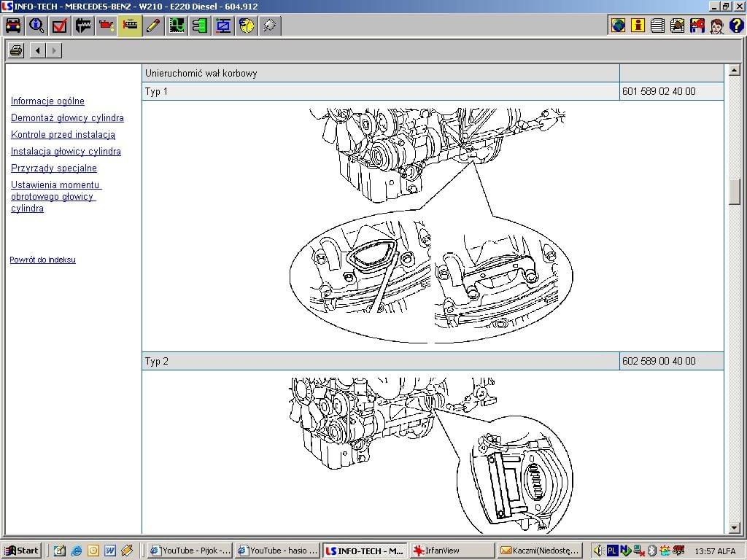This screenshot has height=560, width=747.
Task: Open the red oil can lubricants icon
Action: [x=107, y=26]
